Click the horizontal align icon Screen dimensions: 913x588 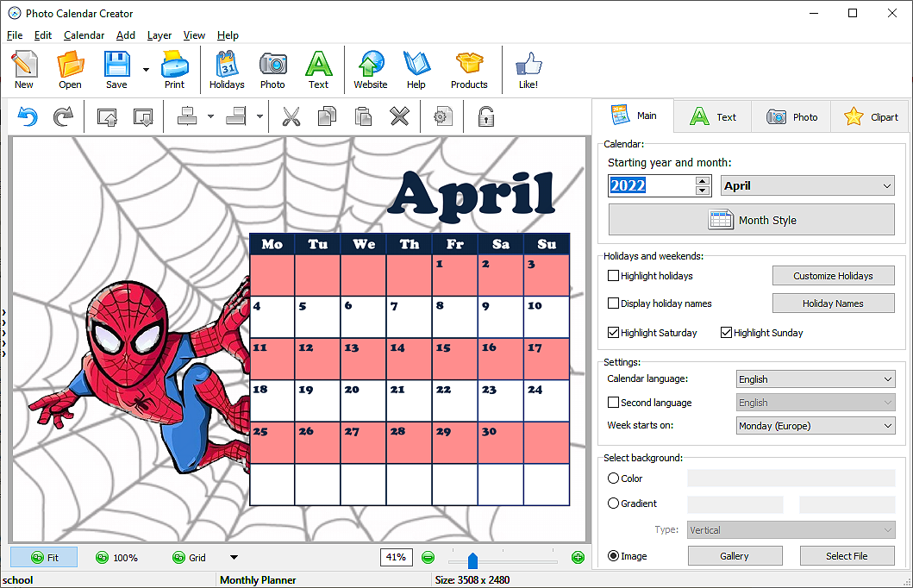point(187,116)
